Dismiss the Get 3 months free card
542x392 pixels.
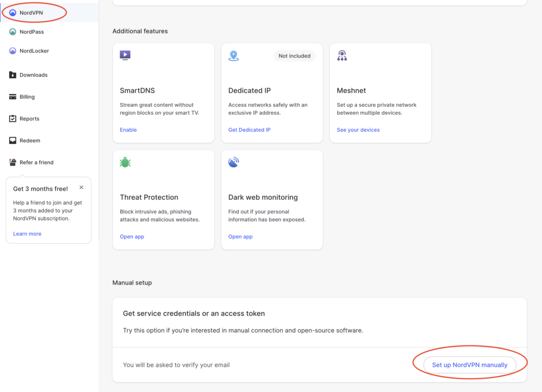(81, 187)
